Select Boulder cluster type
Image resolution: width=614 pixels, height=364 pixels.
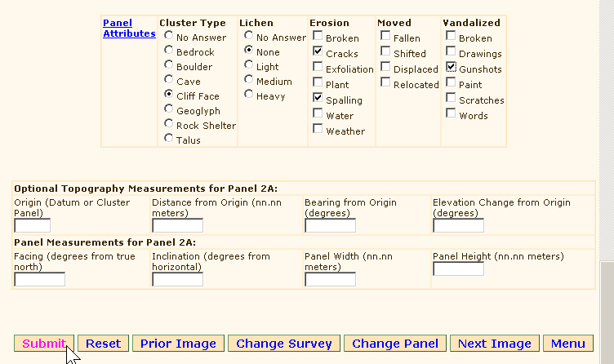(169, 66)
